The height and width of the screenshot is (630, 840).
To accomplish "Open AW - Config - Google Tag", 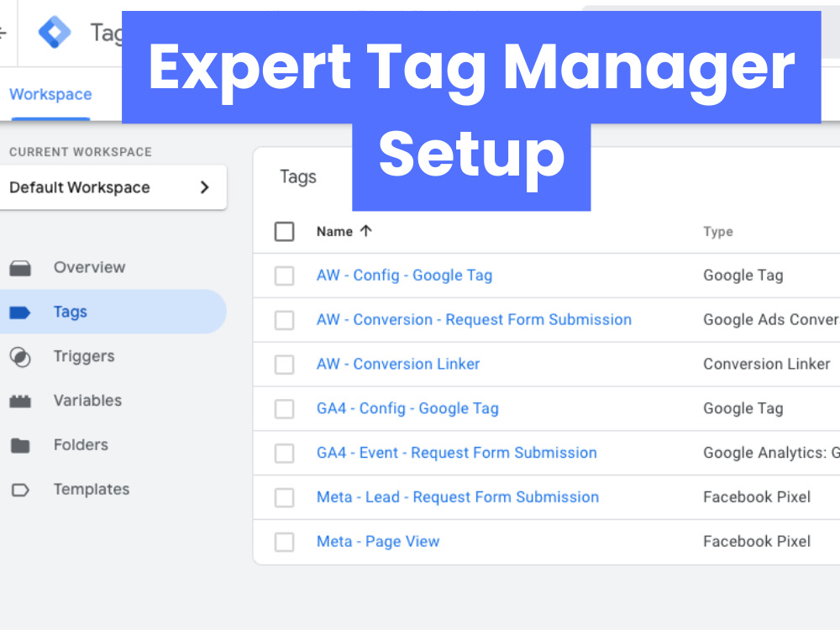I will (405, 276).
